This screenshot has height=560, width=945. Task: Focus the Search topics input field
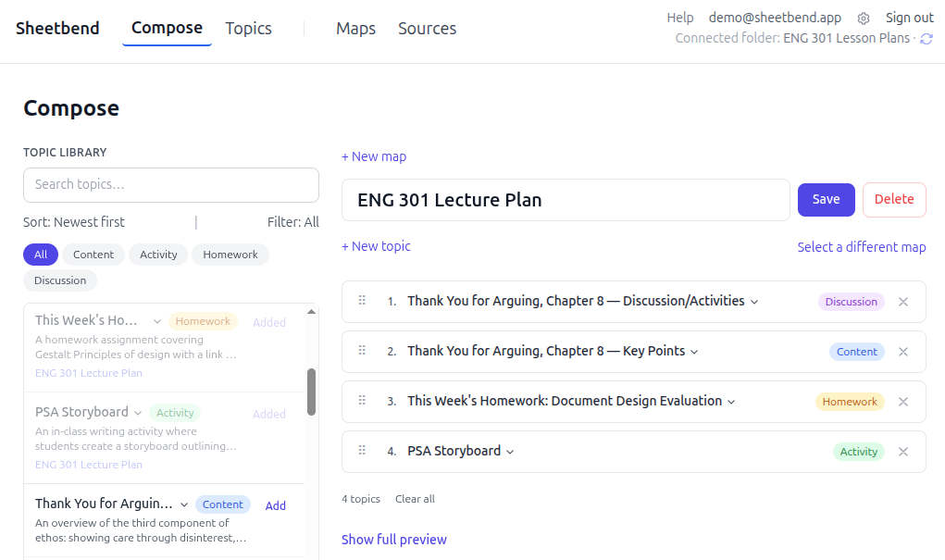171,185
